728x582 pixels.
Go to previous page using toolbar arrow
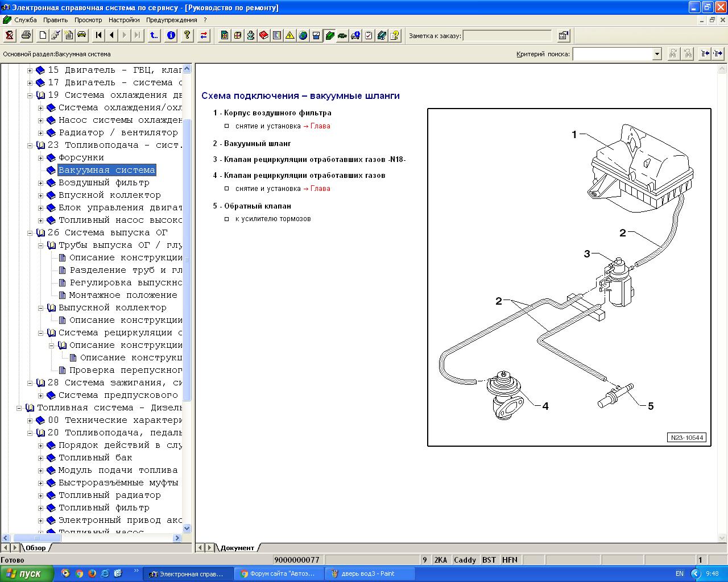[111, 35]
